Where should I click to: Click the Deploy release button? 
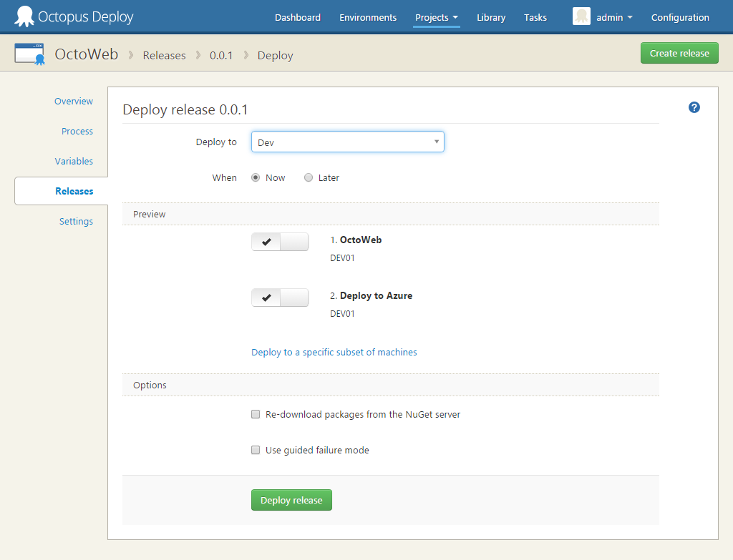291,499
